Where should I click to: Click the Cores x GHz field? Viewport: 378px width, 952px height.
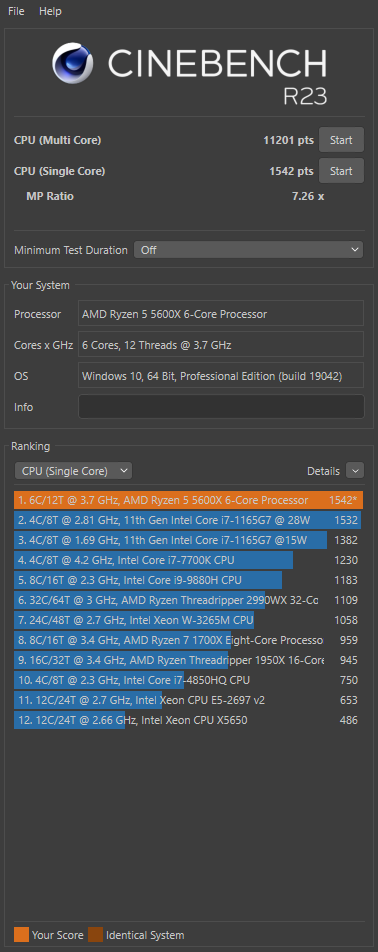click(221, 345)
